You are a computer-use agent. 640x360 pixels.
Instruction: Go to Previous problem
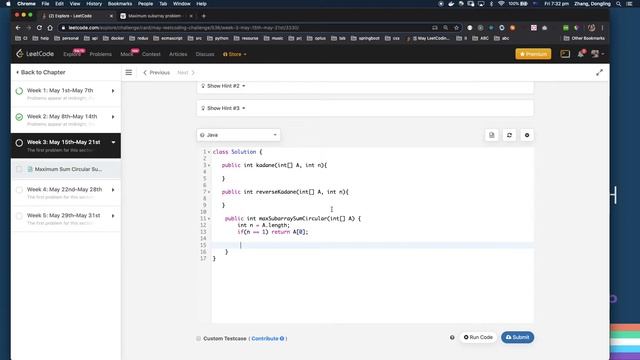156,73
